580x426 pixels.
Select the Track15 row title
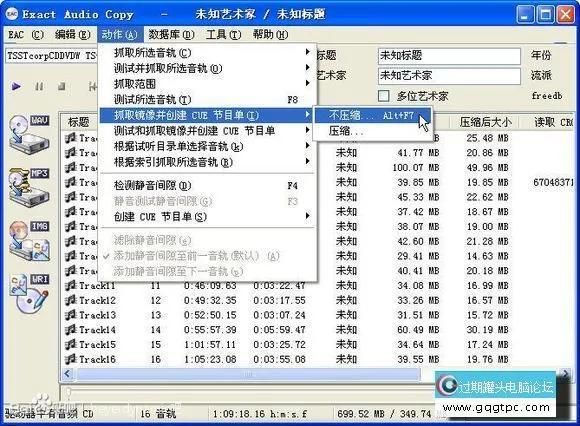pos(97,344)
